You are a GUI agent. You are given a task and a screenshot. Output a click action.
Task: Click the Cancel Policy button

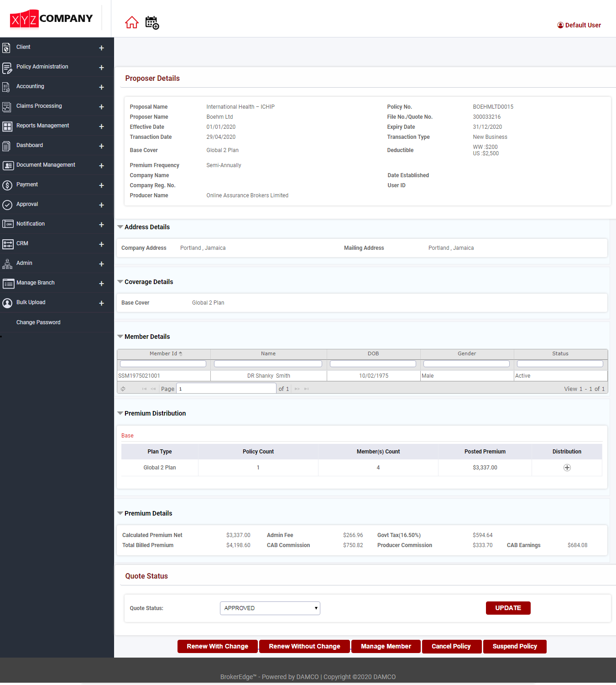(x=451, y=647)
